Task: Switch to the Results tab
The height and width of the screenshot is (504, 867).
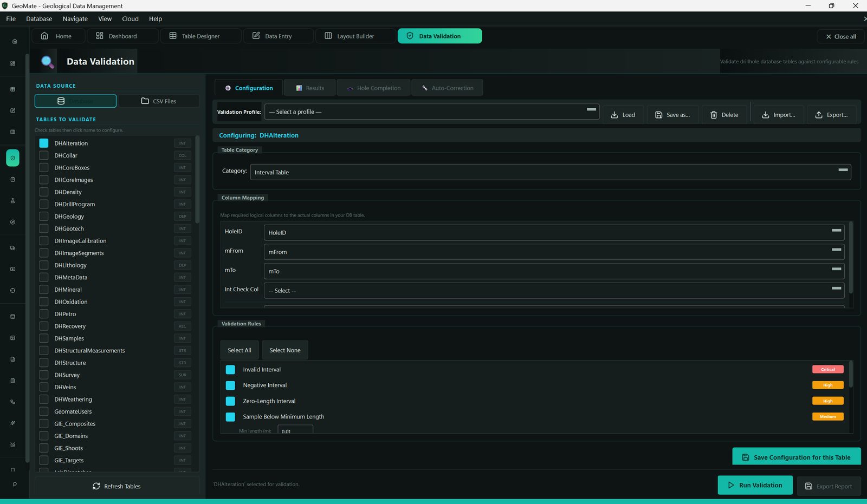Action: point(309,88)
